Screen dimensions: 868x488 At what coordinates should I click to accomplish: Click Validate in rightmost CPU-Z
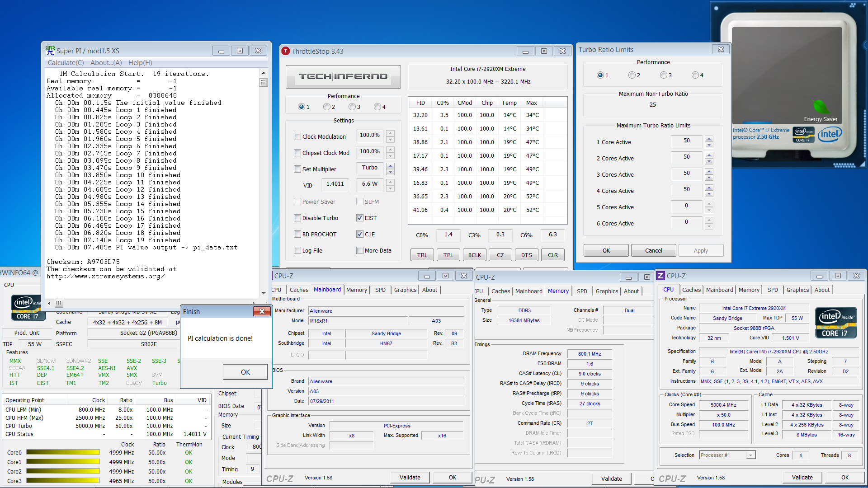(802, 477)
